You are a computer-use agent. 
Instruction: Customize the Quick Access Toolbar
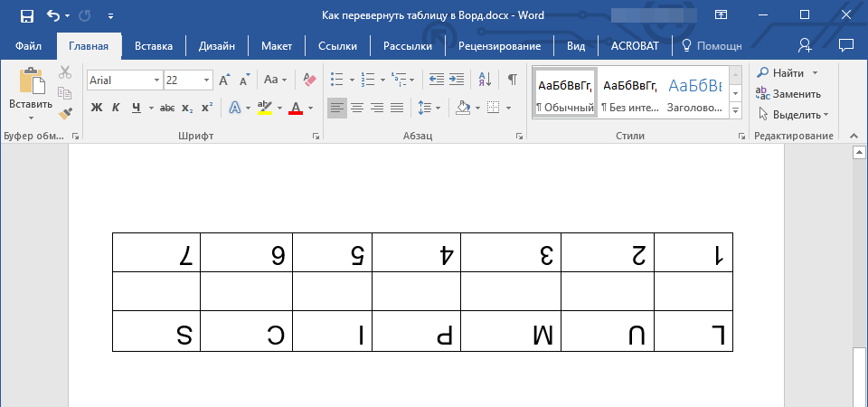point(110,16)
